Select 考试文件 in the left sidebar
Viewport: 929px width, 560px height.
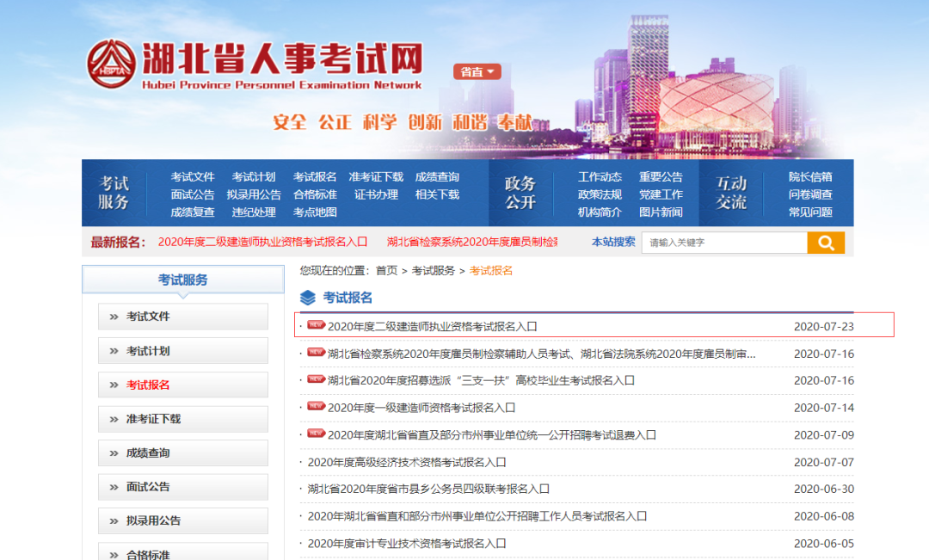[183, 317]
